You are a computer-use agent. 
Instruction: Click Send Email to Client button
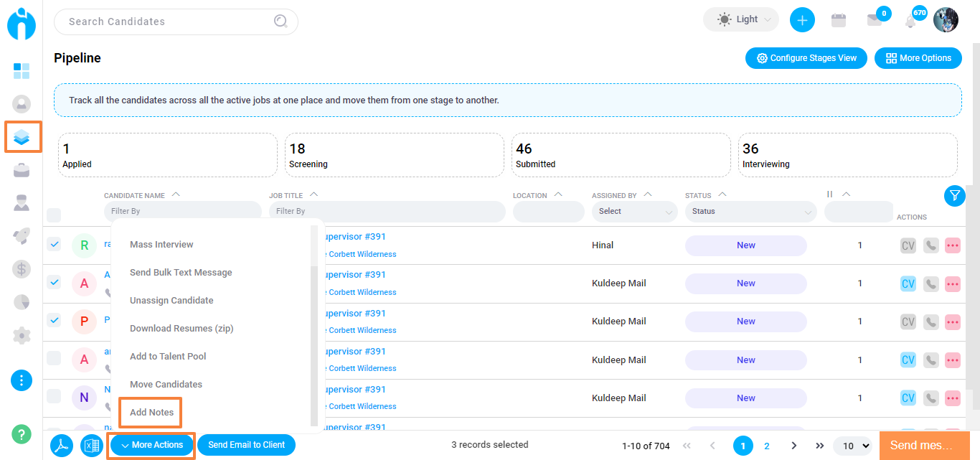(x=246, y=445)
